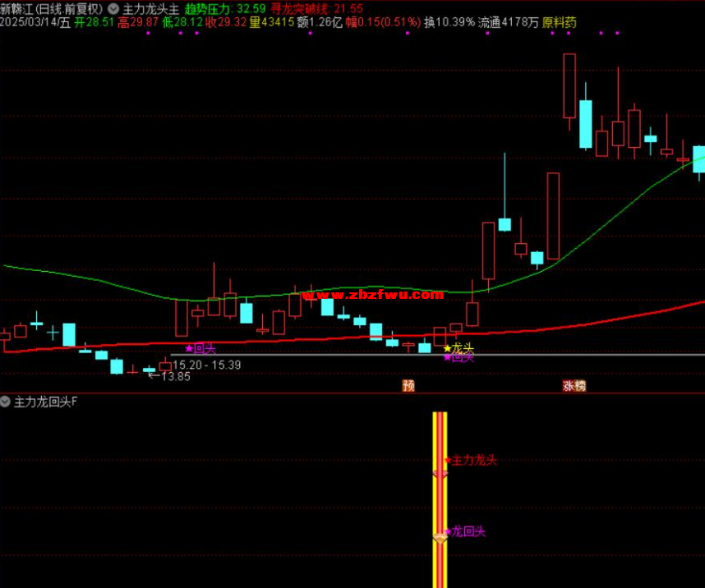705x588 pixels.
Task: Click the 趋势压力 value in header
Action: tap(251, 8)
